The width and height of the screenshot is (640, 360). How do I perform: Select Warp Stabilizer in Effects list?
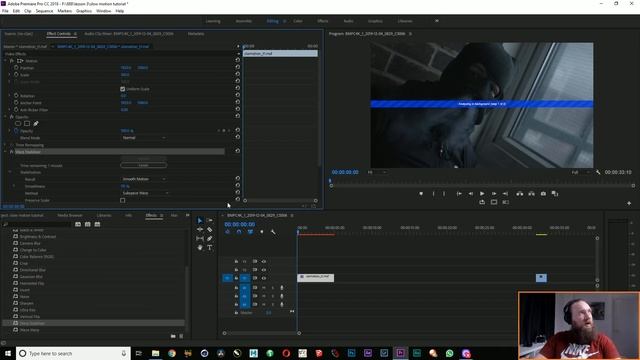(32, 323)
